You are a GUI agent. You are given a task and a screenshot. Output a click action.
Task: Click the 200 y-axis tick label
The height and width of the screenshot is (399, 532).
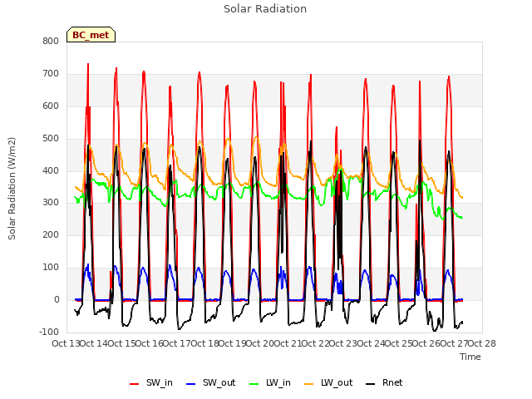[x=51, y=234]
